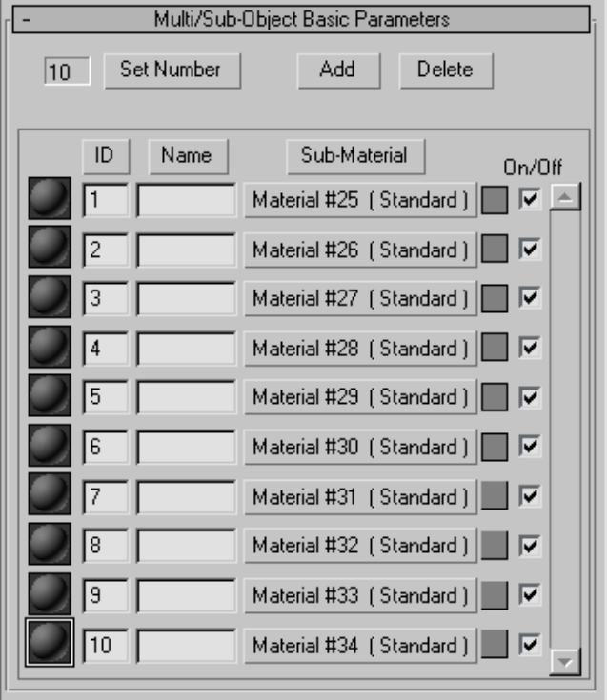Click the material sphere preview for ID 1

coord(50,200)
